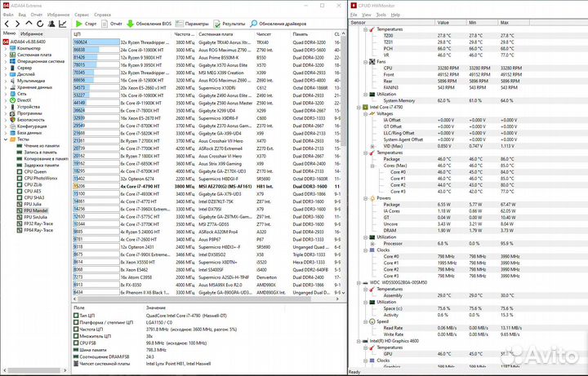Expand the Системная плата tree node

5,55
